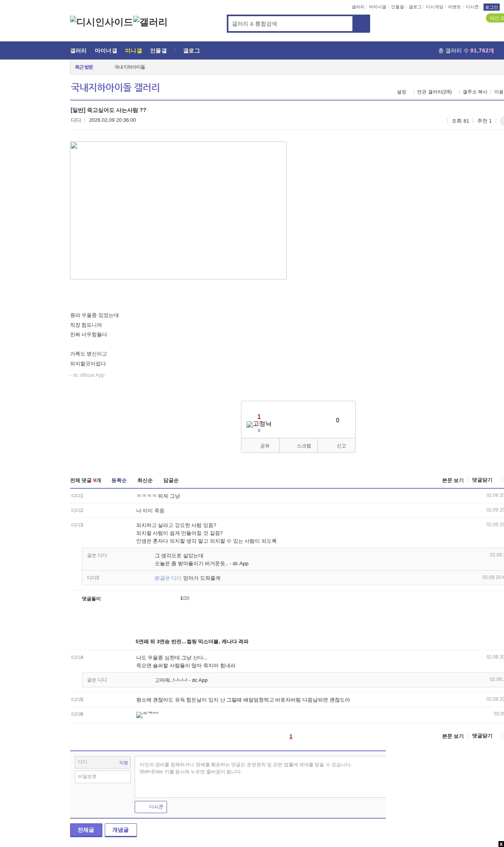Expand 연관 갤러리(2/6) list
The height and width of the screenshot is (847, 504).
point(435,92)
